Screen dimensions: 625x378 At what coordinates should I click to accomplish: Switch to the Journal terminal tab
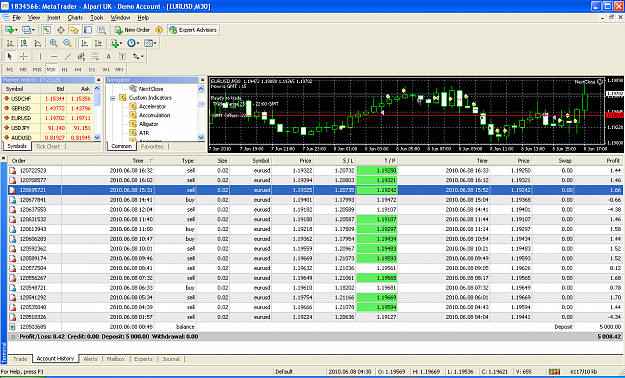point(171,359)
